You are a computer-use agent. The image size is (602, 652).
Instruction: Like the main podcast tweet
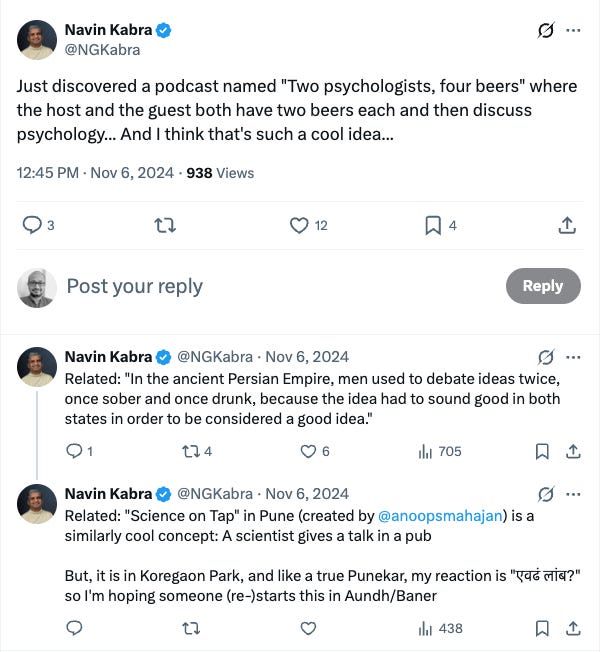click(x=299, y=225)
